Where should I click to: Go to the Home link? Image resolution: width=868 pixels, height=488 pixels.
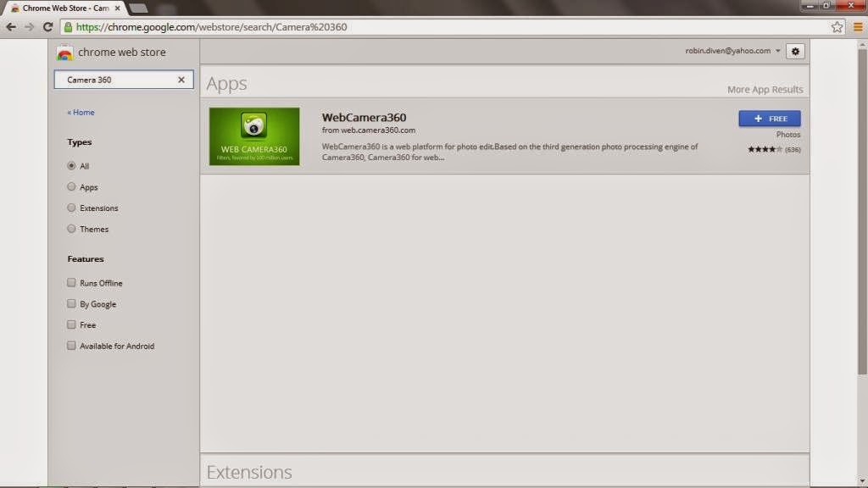pyautogui.click(x=81, y=113)
